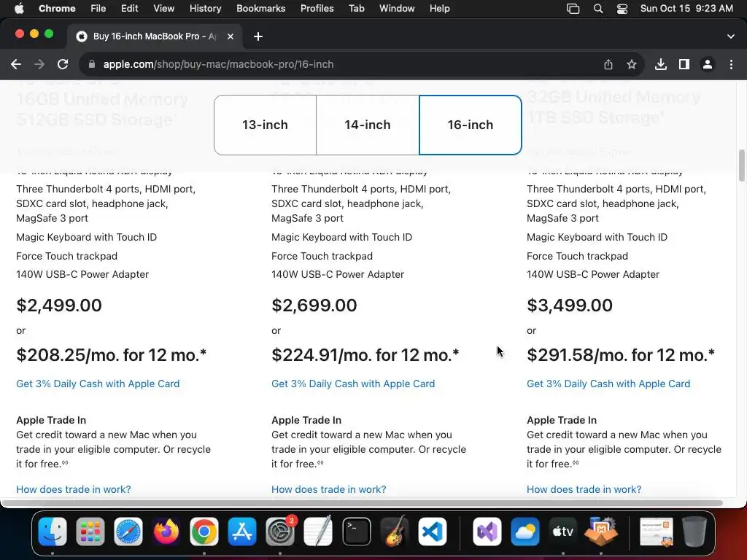This screenshot has height=560, width=747.
Task: Open the cloud app icon in the Dock
Action: 525,532
